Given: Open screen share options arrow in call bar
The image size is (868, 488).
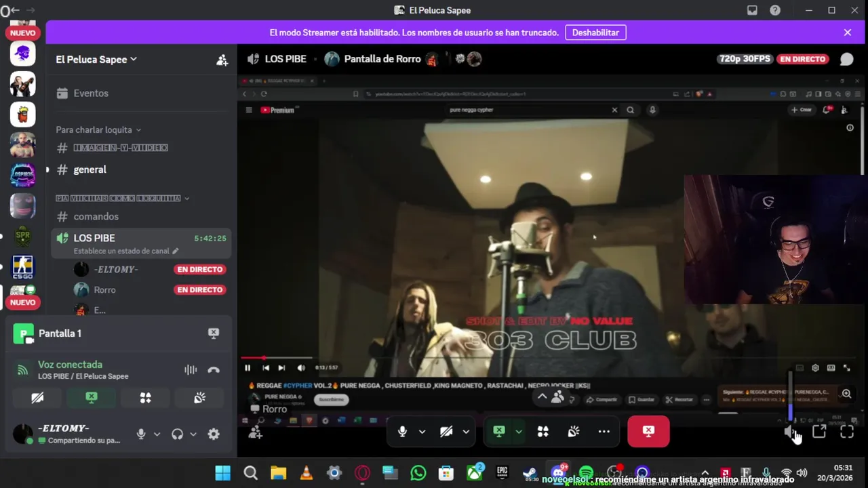Looking at the screenshot, I should (519, 431).
